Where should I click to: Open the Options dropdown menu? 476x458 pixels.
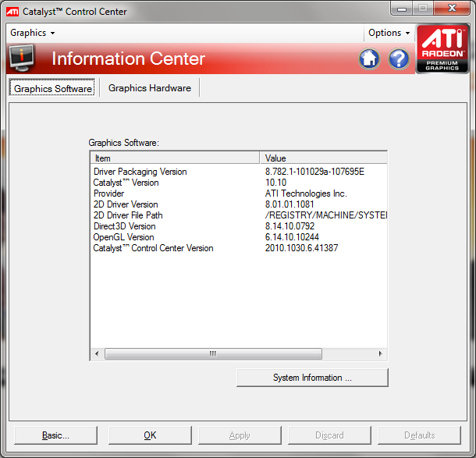click(x=389, y=33)
